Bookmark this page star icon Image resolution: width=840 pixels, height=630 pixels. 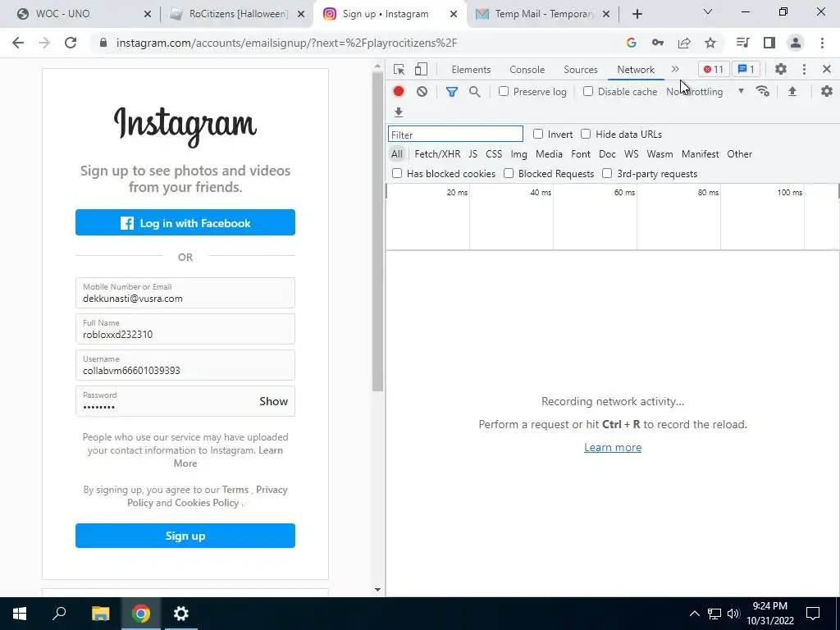[710, 43]
